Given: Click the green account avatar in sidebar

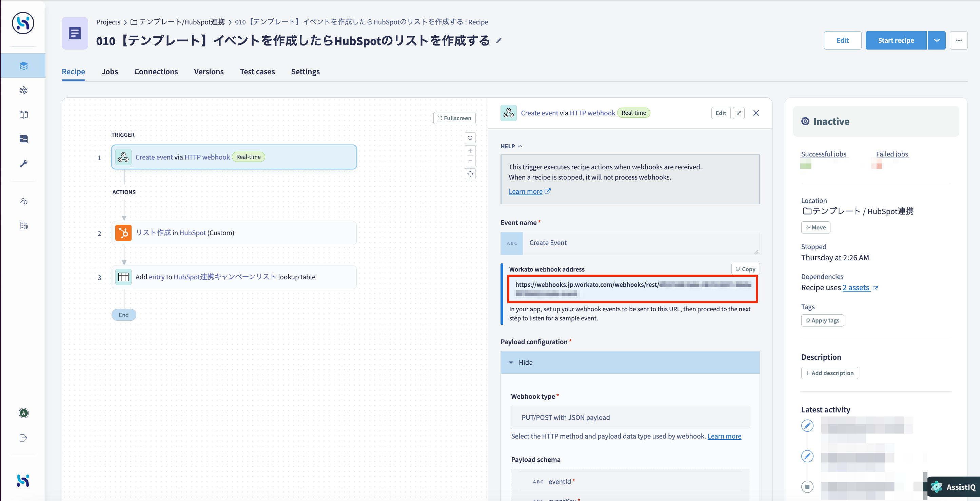Looking at the screenshot, I should [x=24, y=413].
